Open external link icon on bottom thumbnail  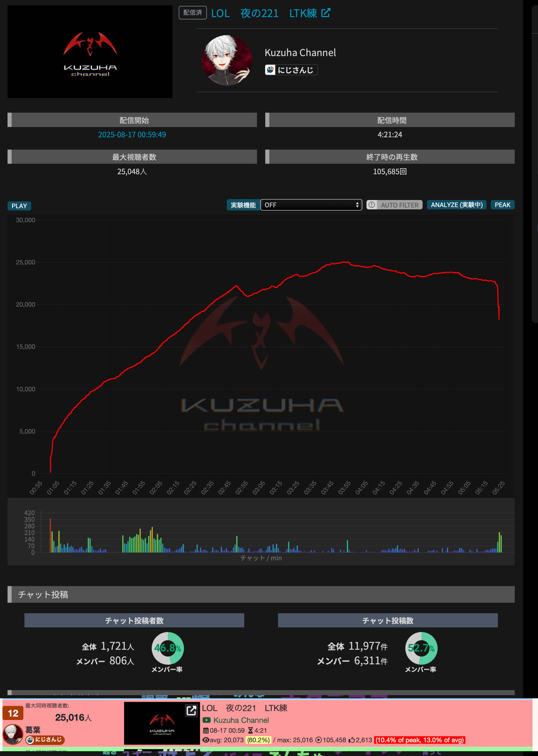coord(191,710)
